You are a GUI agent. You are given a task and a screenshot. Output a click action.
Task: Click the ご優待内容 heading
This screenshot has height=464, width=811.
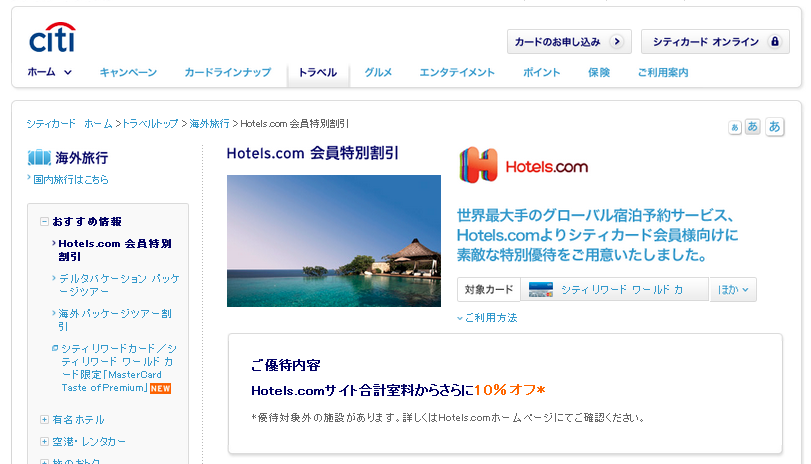(286, 365)
